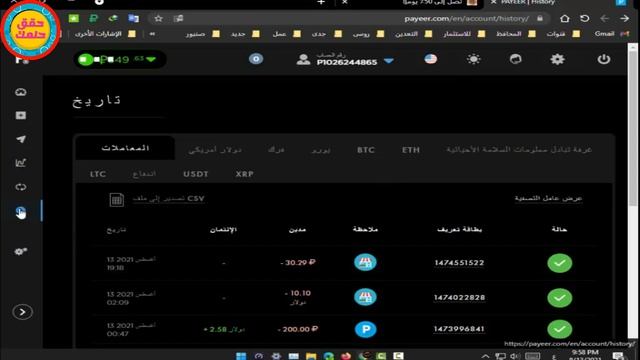Click the shop icon for 30.29 transaction
640x360 pixels.
pos(365,262)
